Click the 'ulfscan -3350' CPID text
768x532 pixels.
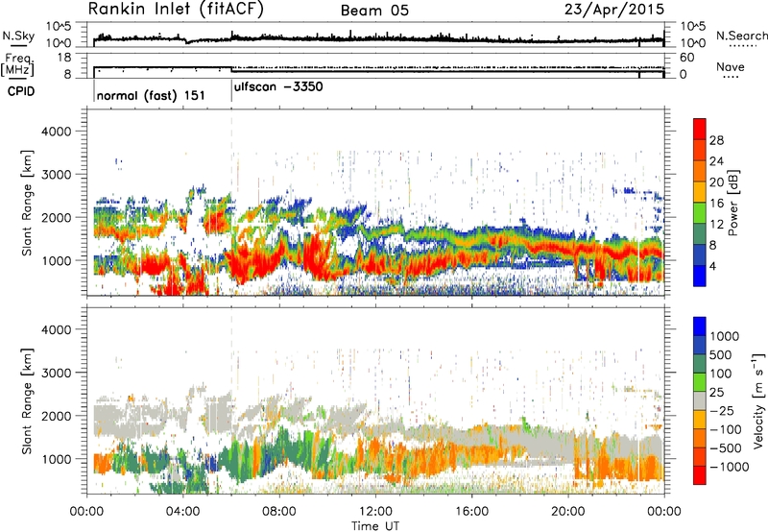pos(278,87)
